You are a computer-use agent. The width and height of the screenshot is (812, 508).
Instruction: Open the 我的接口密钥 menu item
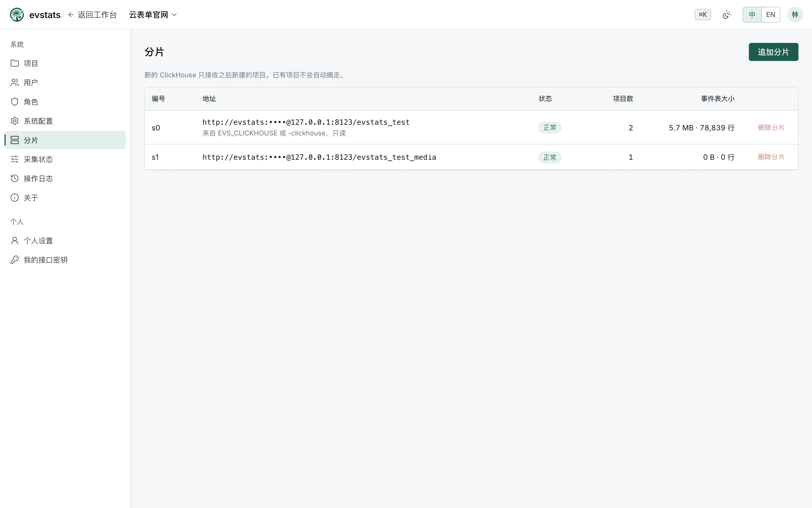click(65, 259)
